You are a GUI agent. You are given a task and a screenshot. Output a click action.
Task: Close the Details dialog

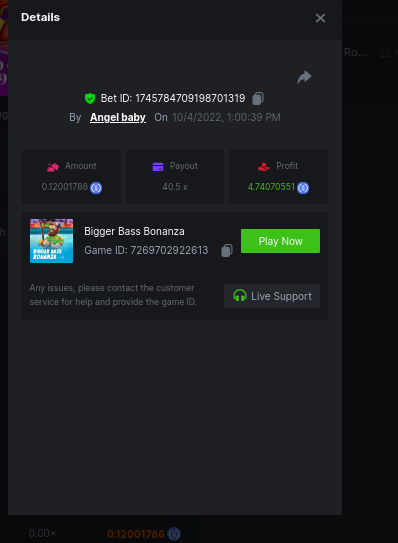coord(320,18)
